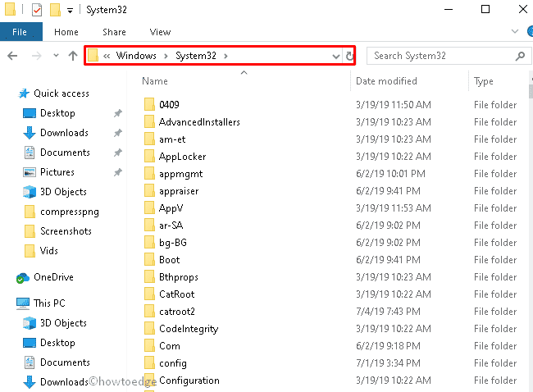This screenshot has height=392, width=533.
Task: Select the OneDrive cloud icon in sidebar
Action: (23, 277)
